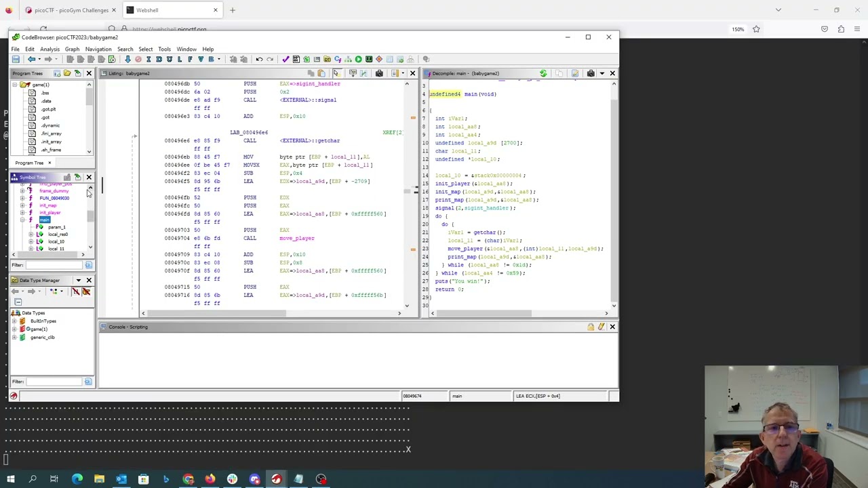The height and width of the screenshot is (488, 868).
Task: Toggle mouse hover mode in Listing header
Action: click(x=336, y=73)
